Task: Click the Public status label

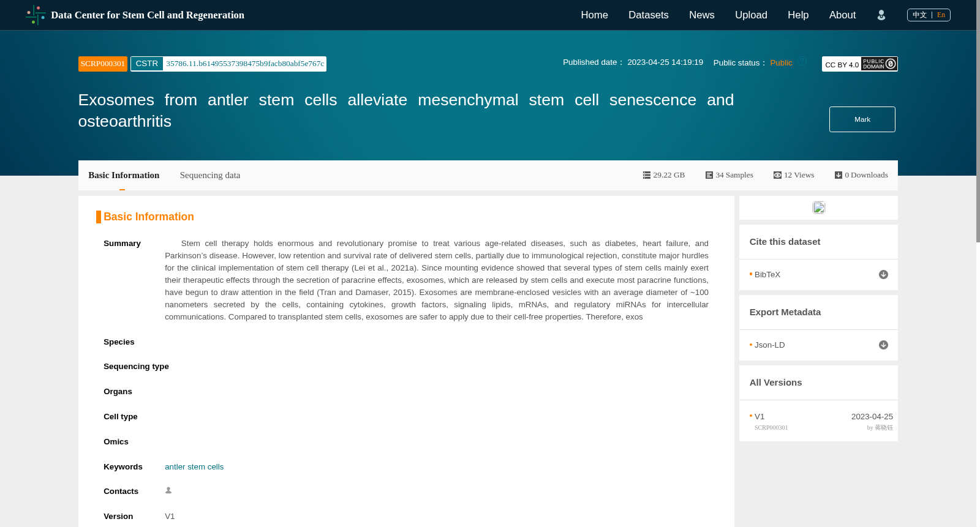Action: (781, 63)
